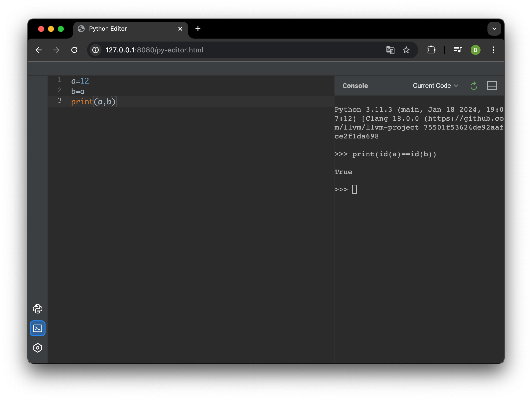This screenshot has height=400, width=532.
Task: Click code line 'a=12'
Action: click(80, 81)
